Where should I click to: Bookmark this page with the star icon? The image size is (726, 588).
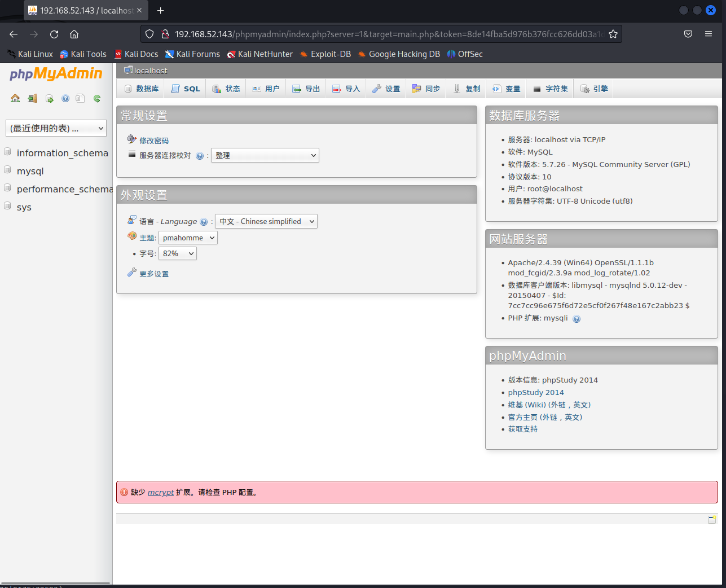[613, 34]
